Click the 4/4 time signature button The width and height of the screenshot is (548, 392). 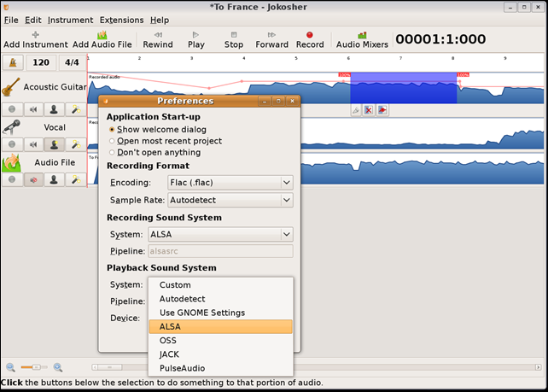(71, 62)
